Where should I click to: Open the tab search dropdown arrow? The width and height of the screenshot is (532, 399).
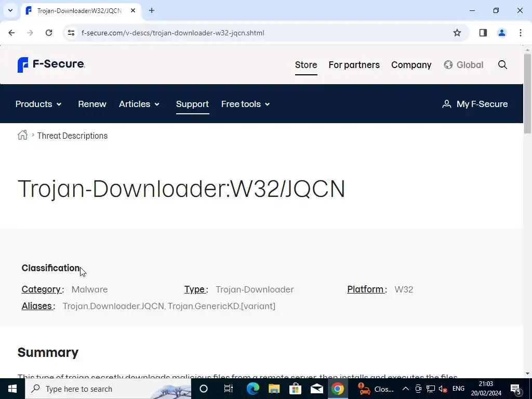click(x=10, y=10)
